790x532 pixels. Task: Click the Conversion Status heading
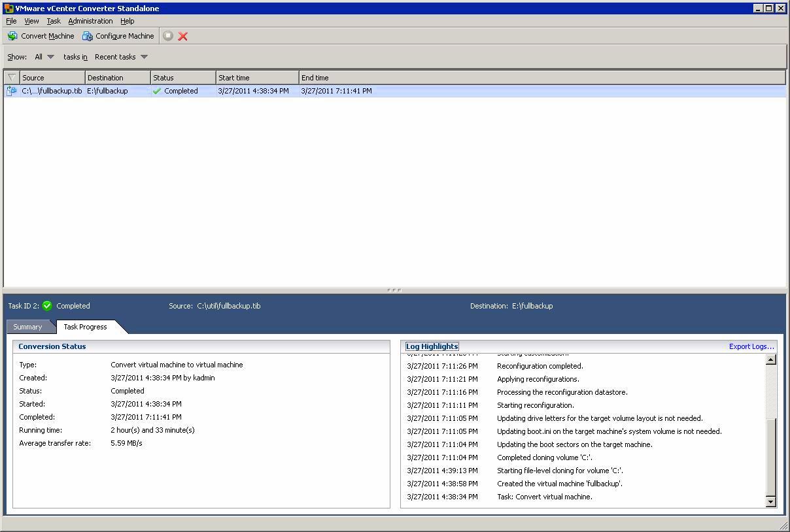[52, 346]
